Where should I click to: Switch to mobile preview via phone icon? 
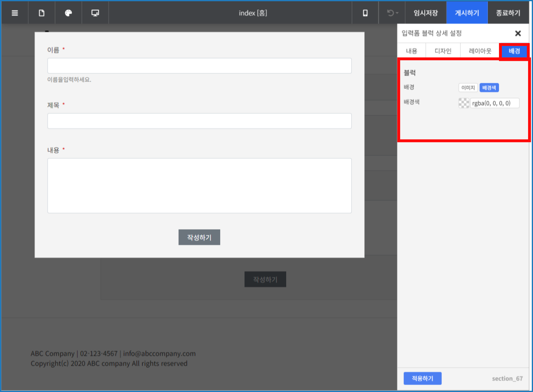click(x=364, y=12)
